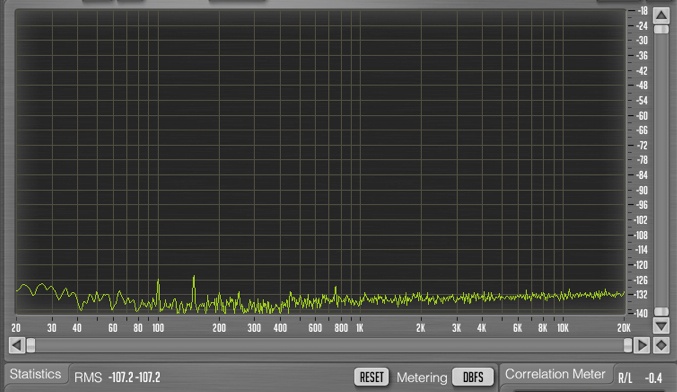Click the 10K frequency axis label
The image size is (677, 392).
coord(563,328)
